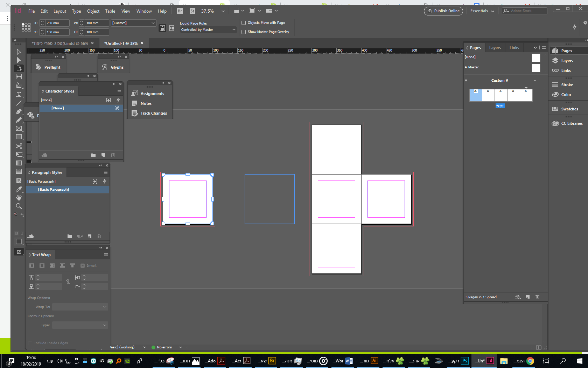This screenshot has height=368, width=588.
Task: Expand the zoom level dropdown
Action: point(223,11)
